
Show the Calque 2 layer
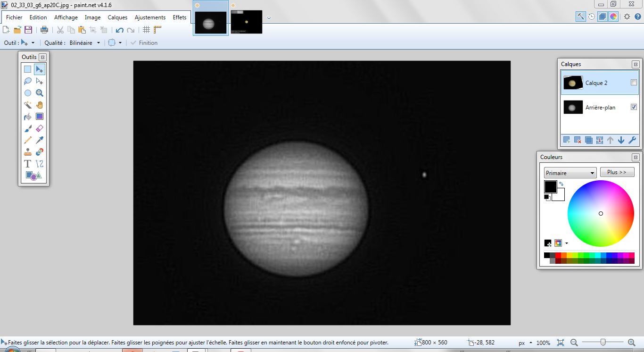click(x=634, y=81)
